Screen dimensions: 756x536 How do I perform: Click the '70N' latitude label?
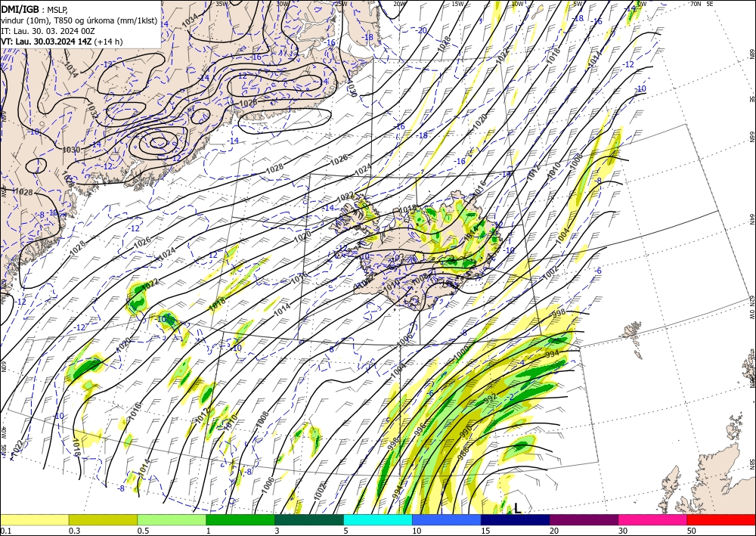[x=696, y=4]
